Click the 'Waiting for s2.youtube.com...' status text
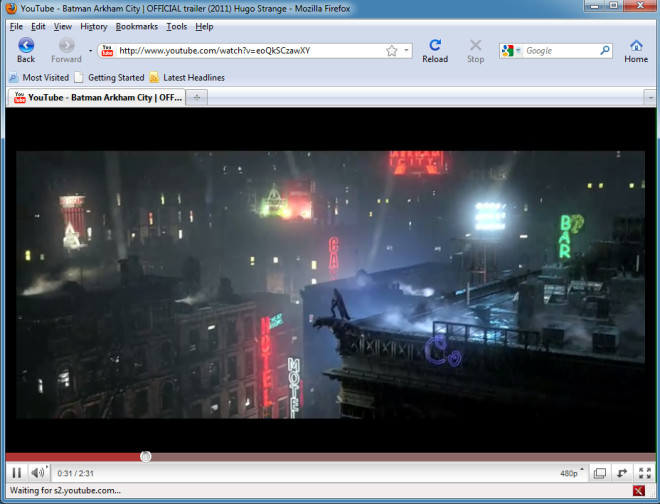 65,491
